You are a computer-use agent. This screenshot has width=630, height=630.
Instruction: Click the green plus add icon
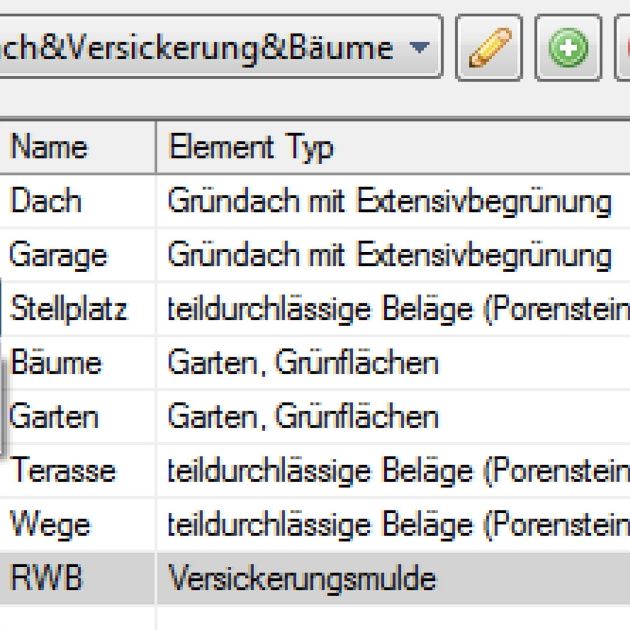pyautogui.click(x=568, y=47)
